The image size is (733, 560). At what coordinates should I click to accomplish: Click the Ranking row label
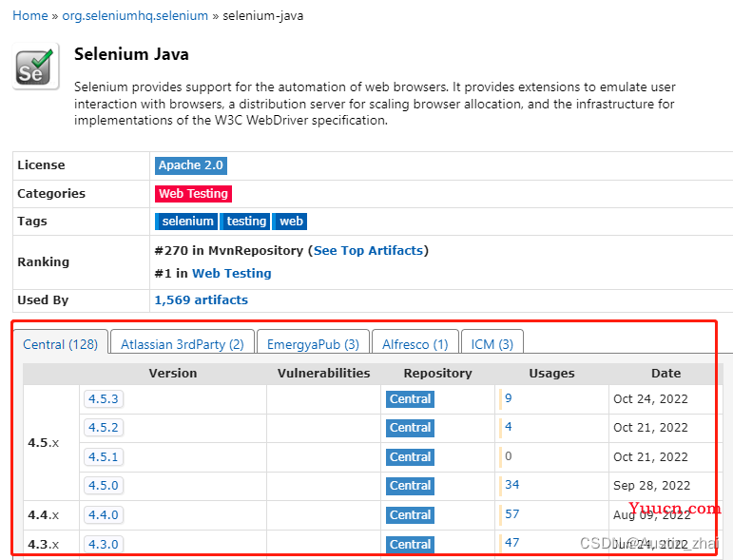click(43, 261)
